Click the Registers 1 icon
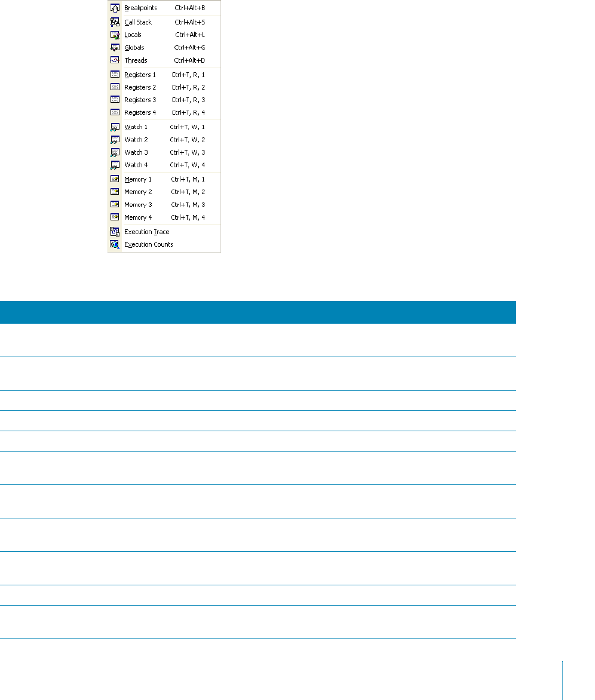 click(x=115, y=75)
